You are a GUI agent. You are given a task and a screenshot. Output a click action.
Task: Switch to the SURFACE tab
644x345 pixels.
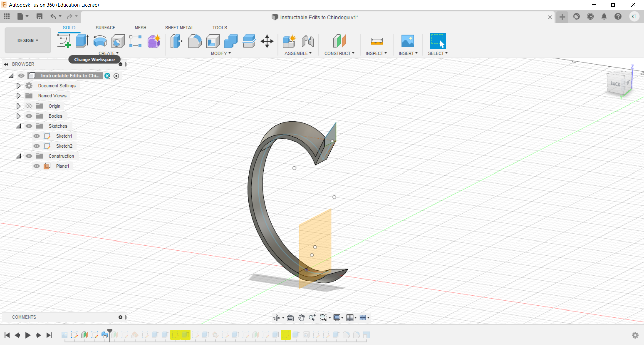point(105,28)
